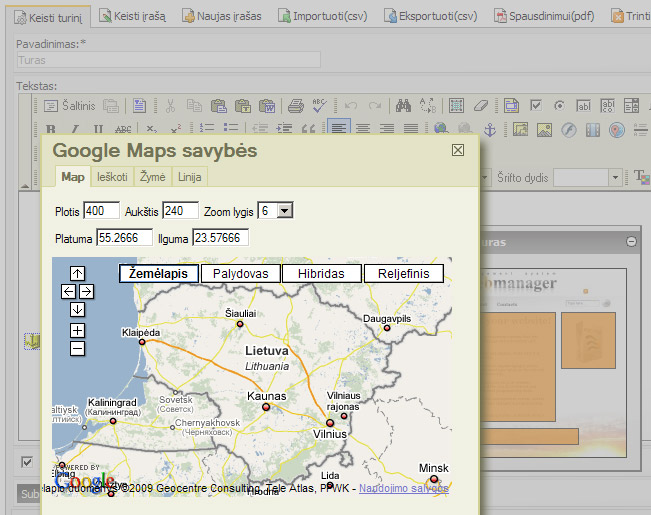The height and width of the screenshot is (515, 651).
Task: Apply numbered list formatting
Action: pyautogui.click(x=206, y=128)
